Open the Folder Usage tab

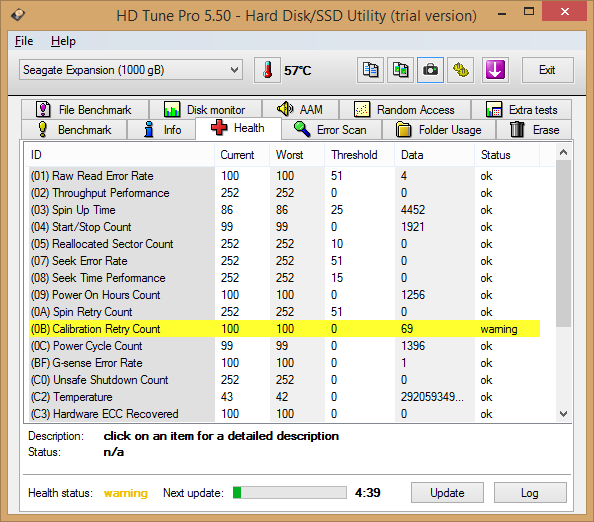pos(439,130)
